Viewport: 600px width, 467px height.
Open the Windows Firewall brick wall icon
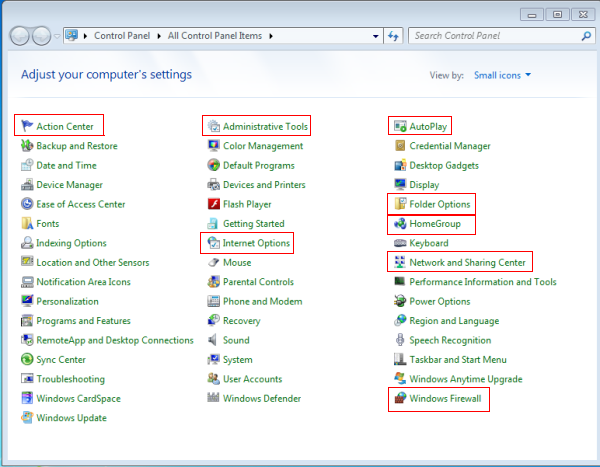point(400,398)
